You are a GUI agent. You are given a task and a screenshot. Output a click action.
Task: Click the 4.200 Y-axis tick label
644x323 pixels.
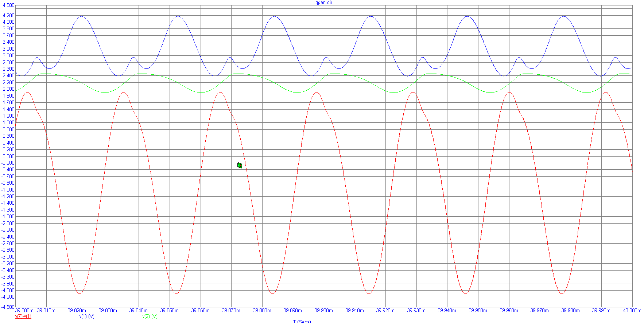(8, 15)
